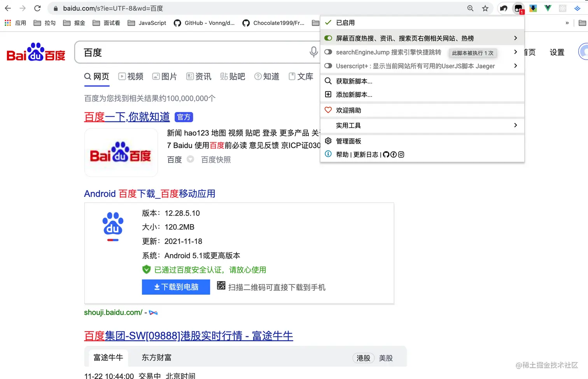Select the 网页 search tab
Image resolution: width=588 pixels, height=379 pixels.
click(97, 77)
